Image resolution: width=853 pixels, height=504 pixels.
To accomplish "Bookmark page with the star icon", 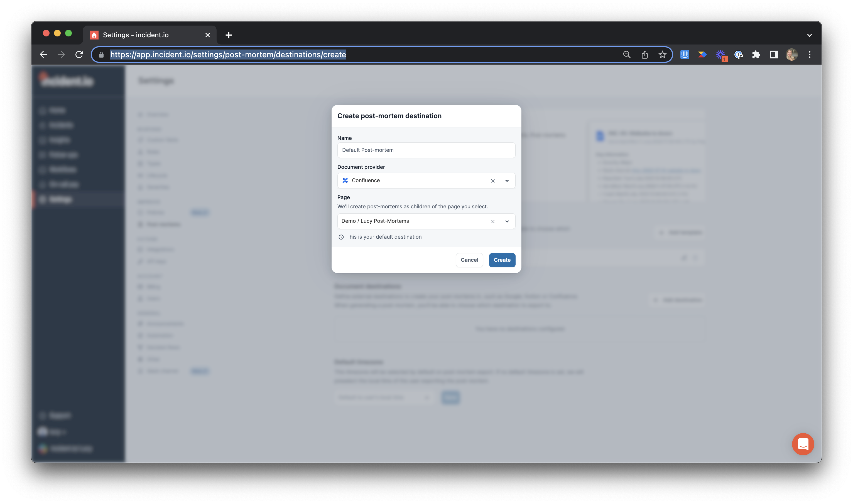I will point(662,55).
